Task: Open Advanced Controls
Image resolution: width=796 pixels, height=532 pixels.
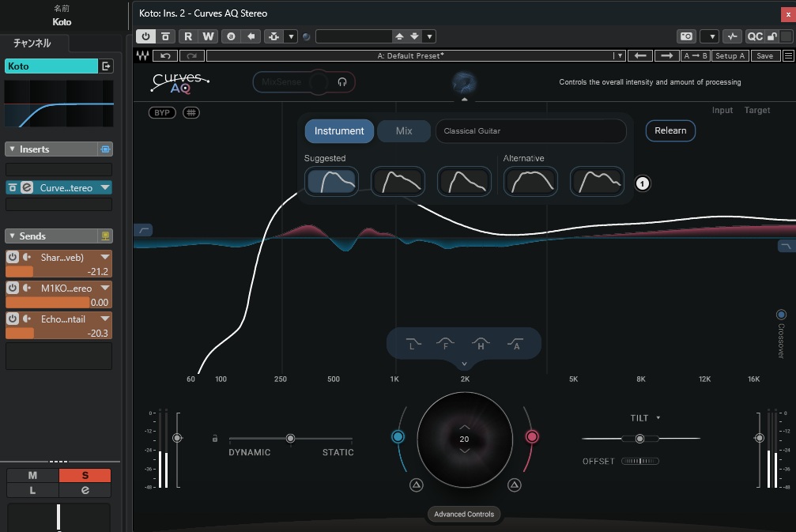Action: pyautogui.click(x=464, y=515)
